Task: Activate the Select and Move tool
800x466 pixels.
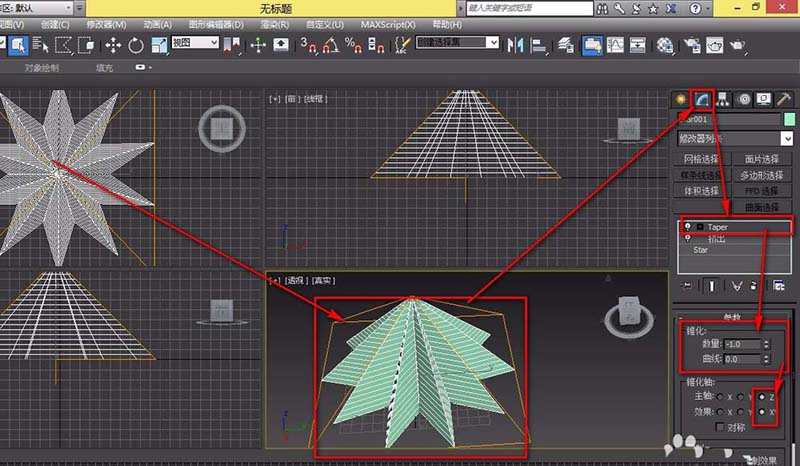Action: click(113, 45)
